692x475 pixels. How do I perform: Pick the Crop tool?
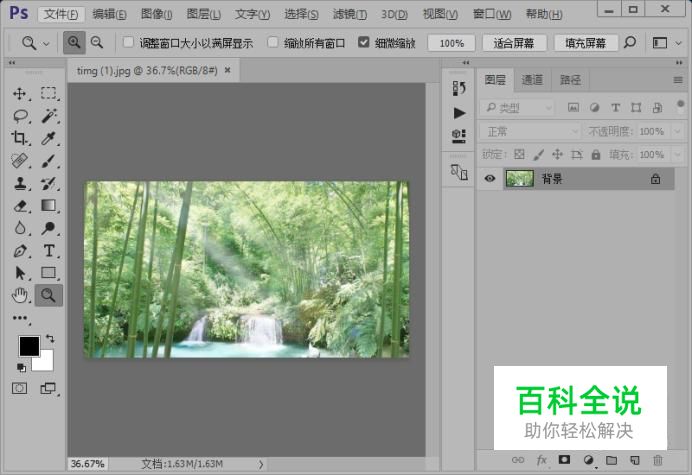(20, 138)
